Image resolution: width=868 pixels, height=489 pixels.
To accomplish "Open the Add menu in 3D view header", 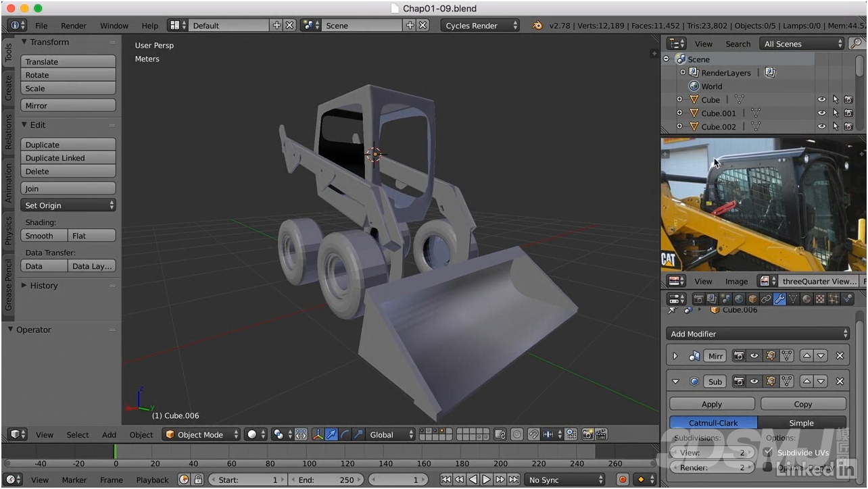I will coord(109,434).
